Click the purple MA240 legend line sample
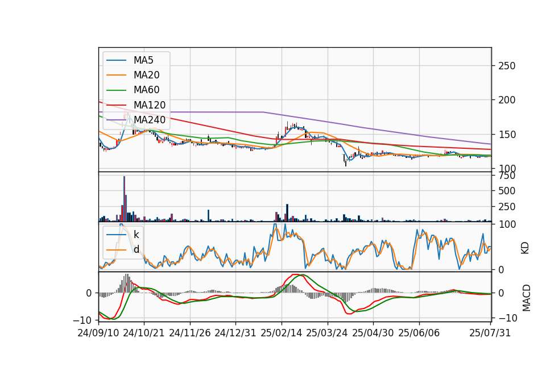 (x=116, y=120)
